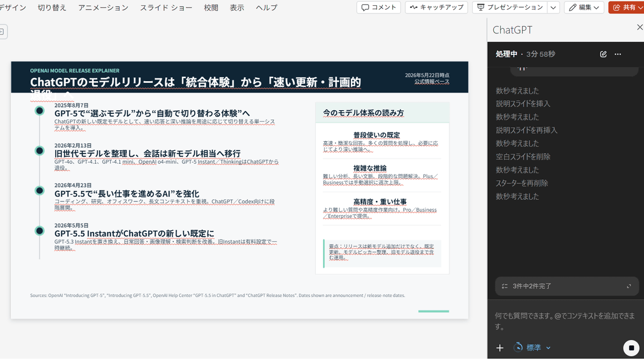Viewport: 644px width, 362px height.
Task: Open the 編集 editing mode dropdown
Action: (584, 8)
